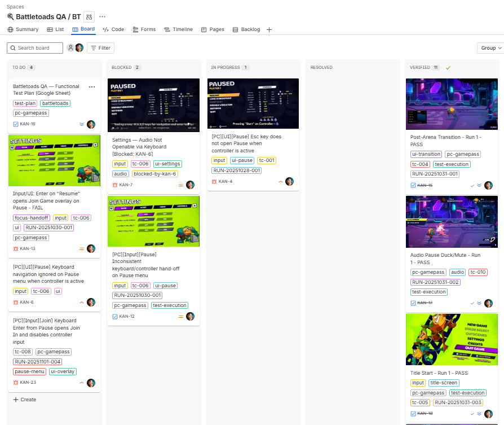Open the Backlog tab
Image resolution: width=504 pixels, height=425 pixels.
point(246,29)
